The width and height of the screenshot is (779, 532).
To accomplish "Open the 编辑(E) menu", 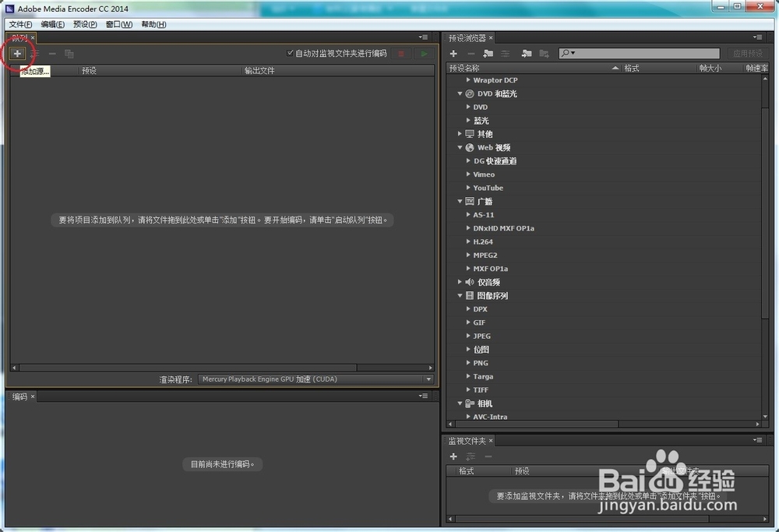I will [x=53, y=24].
